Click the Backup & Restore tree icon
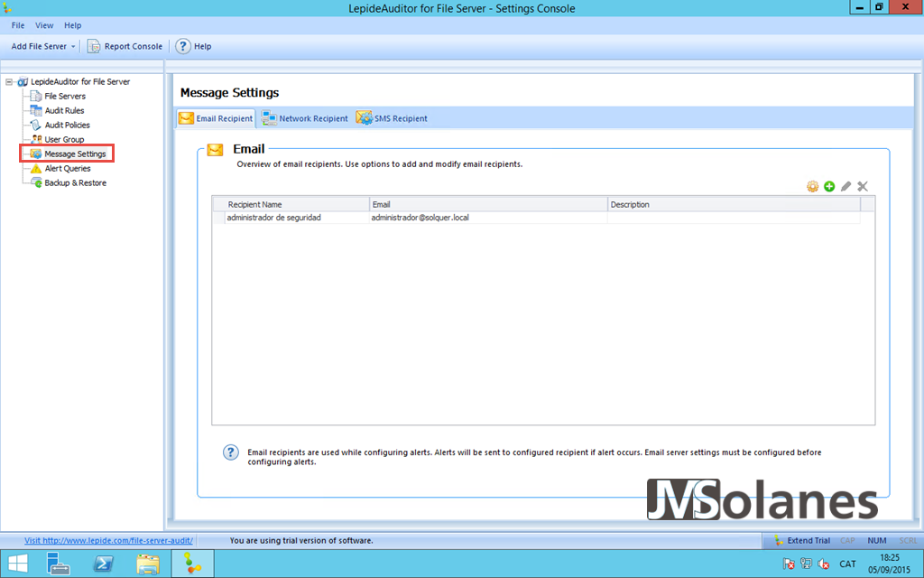The image size is (924, 578). click(x=36, y=182)
